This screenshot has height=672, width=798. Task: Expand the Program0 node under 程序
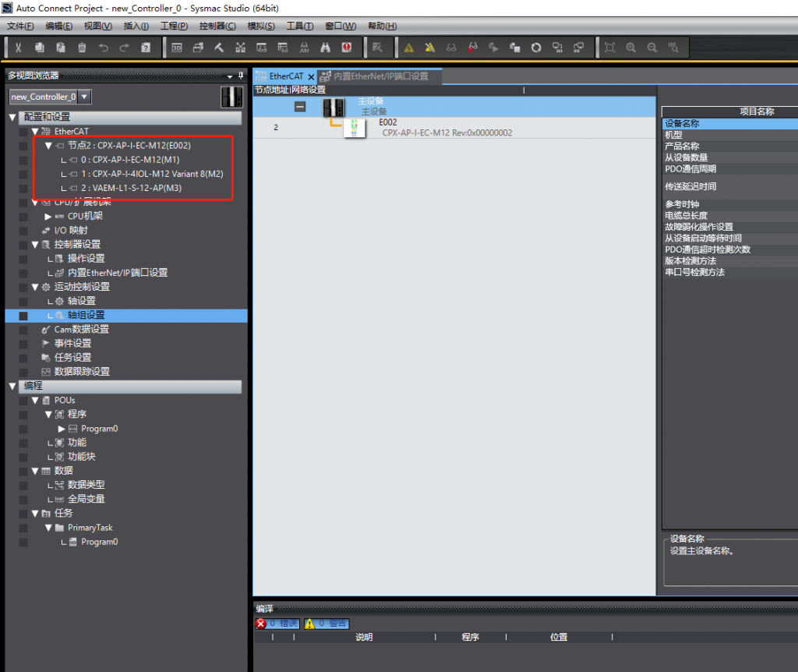[62, 429]
